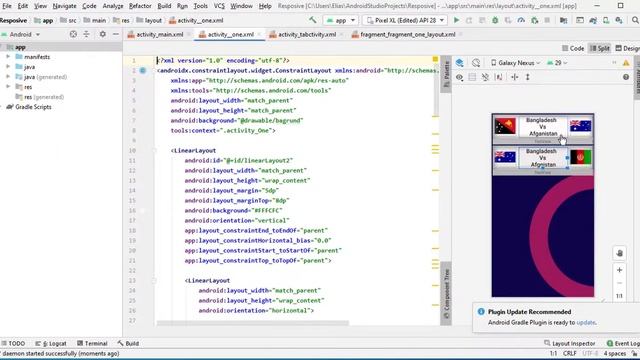The image size is (640, 360).
Task: Open the Android project view dropdown
Action: click(21, 34)
